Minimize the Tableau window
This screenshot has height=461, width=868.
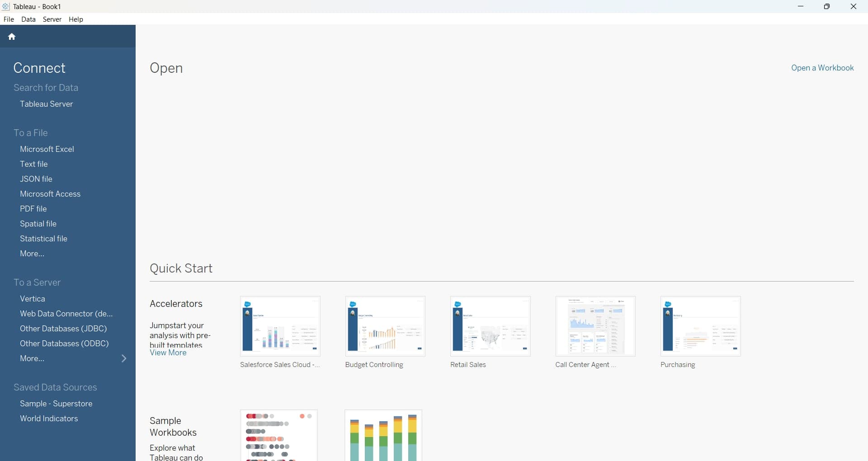[x=801, y=6]
